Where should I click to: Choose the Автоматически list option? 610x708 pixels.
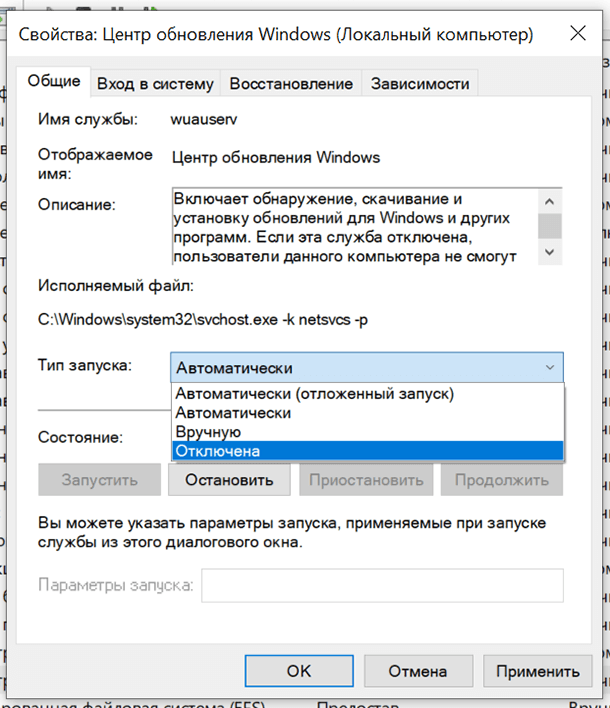[368, 413]
